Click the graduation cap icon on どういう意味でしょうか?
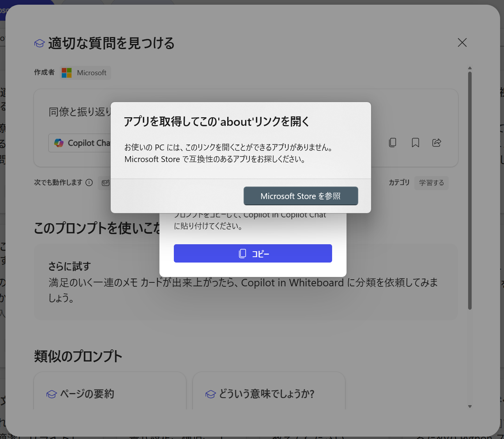504x439 pixels. tap(210, 394)
